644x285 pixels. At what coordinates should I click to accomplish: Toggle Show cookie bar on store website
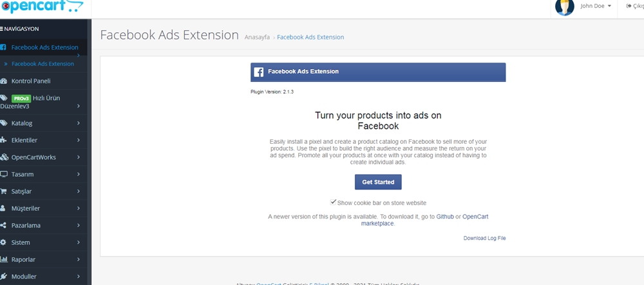click(x=333, y=202)
